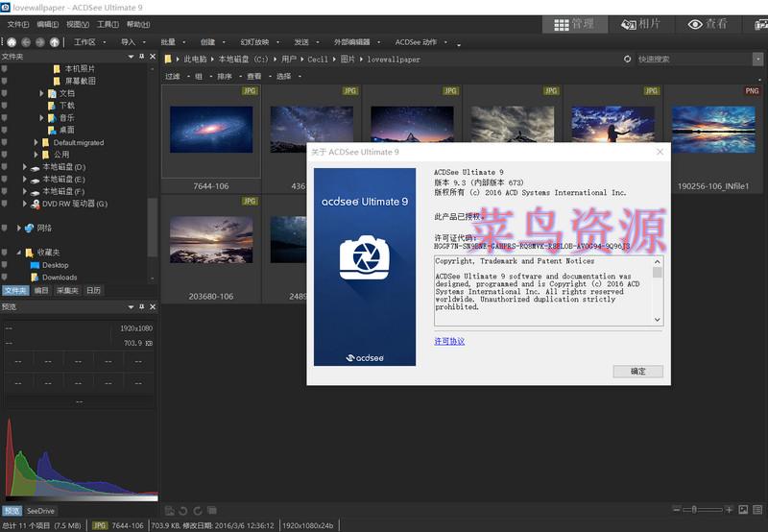Click the 快速搜索 quick search field

694,59
